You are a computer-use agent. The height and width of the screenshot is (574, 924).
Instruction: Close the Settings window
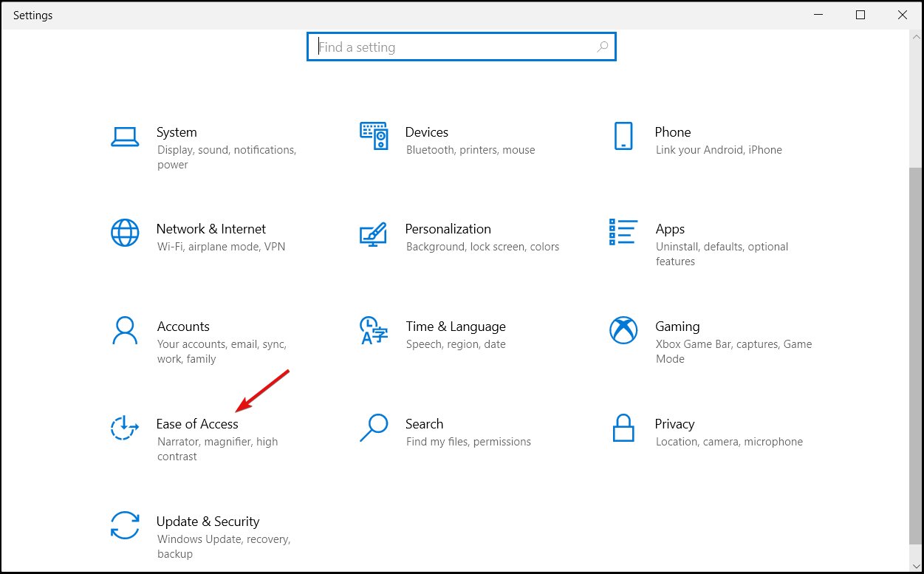(x=903, y=15)
